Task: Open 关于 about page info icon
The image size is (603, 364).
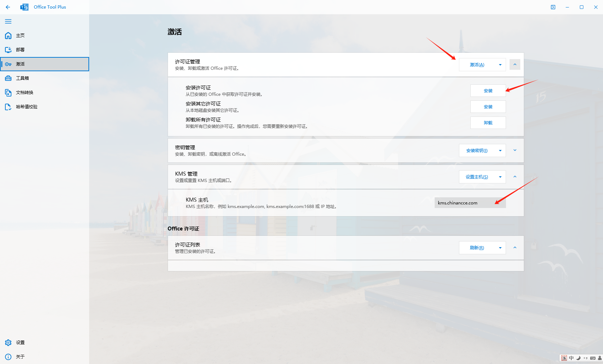Action: [45, 357]
